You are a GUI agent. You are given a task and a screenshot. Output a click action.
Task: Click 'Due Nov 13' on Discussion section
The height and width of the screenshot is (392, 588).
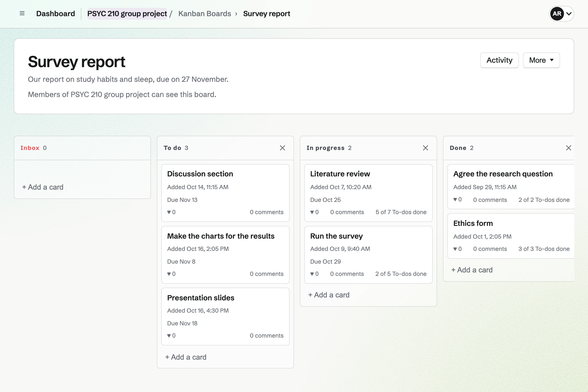pos(182,200)
